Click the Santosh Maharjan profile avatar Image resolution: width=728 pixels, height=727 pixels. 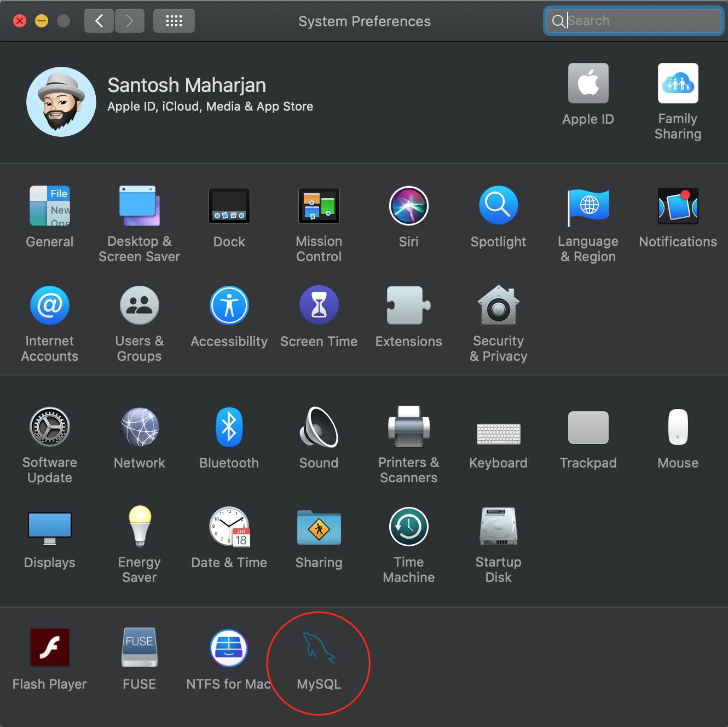61,102
